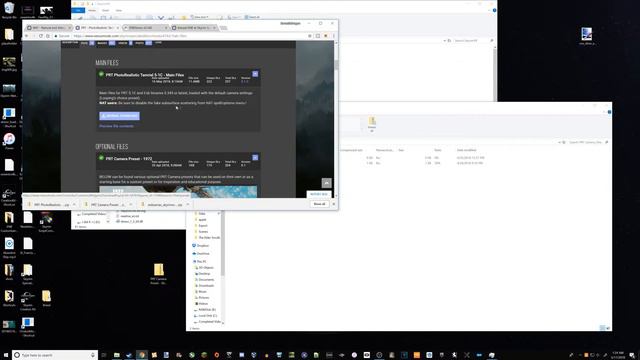This screenshot has height=360, width=640.
Task: Click the microphone icon in the taskbar search box
Action: click(x=93, y=355)
